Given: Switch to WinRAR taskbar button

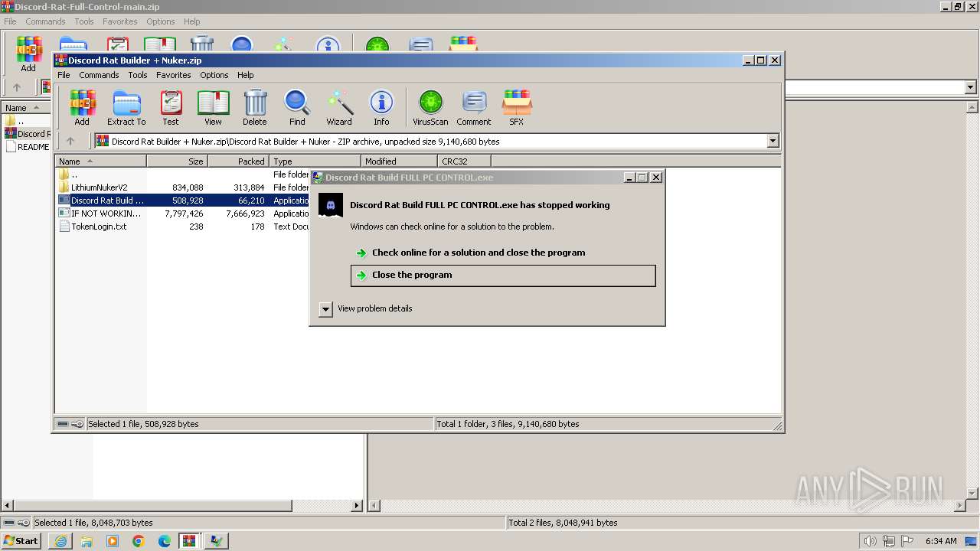Looking at the screenshot, I should 190,541.
